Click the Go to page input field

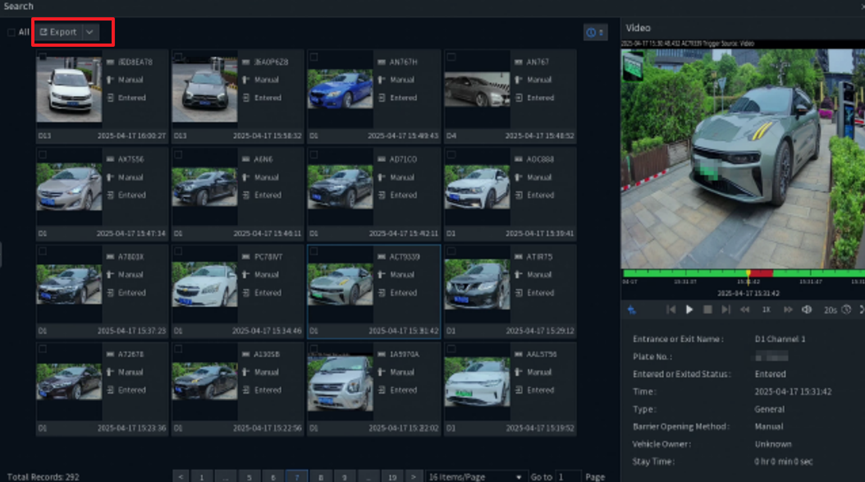pos(568,477)
